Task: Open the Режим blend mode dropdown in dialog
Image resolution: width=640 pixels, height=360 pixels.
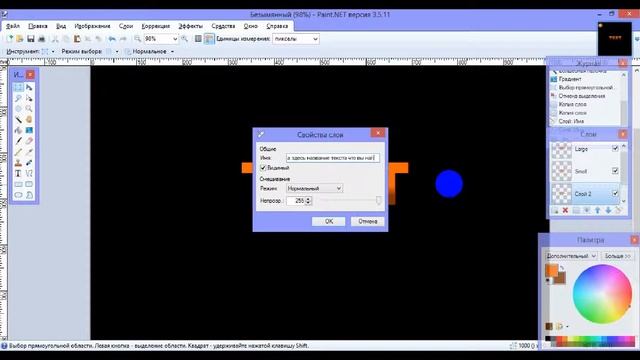Action: tap(314, 189)
